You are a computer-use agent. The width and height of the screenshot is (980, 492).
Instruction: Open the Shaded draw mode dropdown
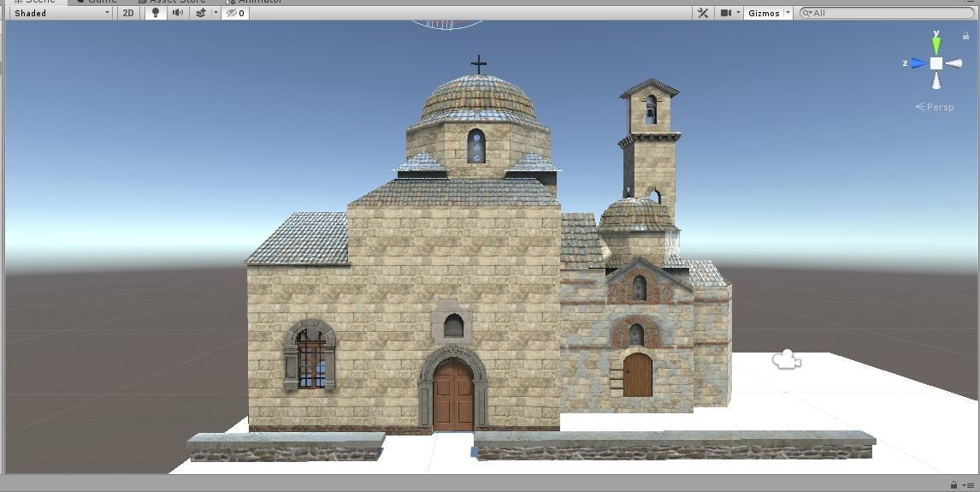62,13
